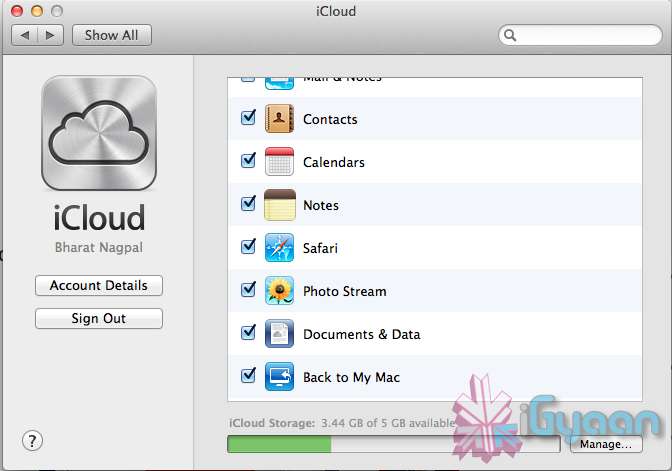The height and width of the screenshot is (471, 672).
Task: Click the green iCloud storage bar
Action: click(279, 444)
